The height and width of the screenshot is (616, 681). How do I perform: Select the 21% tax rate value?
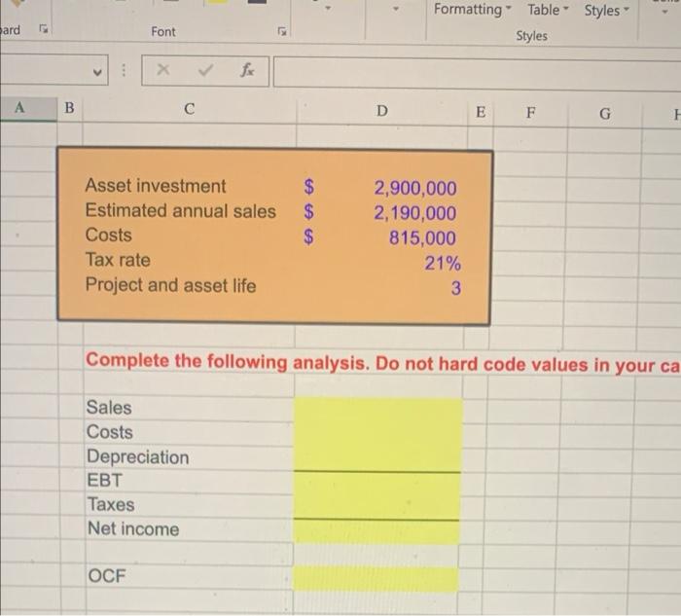tap(443, 264)
